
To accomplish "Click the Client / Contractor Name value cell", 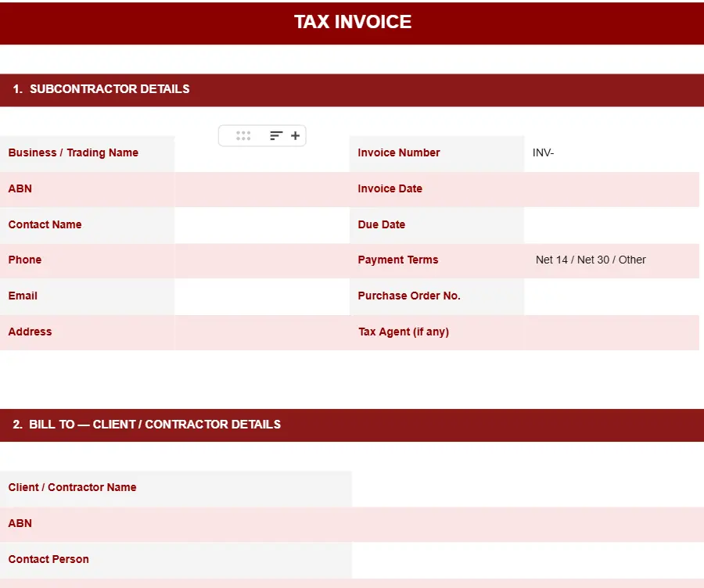I will 527,488.
